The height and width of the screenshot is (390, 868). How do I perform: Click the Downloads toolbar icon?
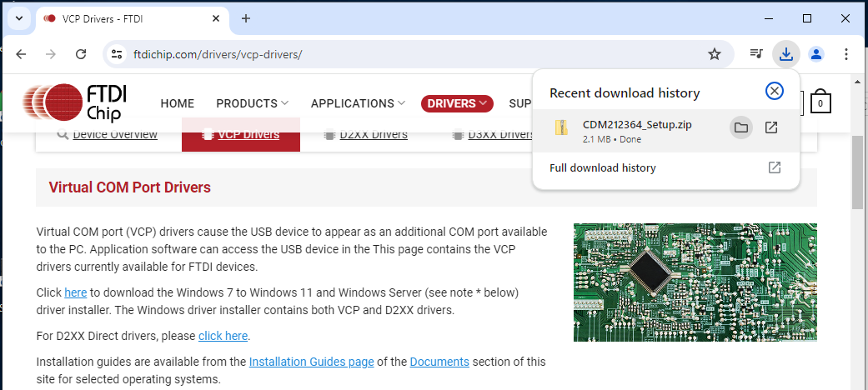[786, 53]
